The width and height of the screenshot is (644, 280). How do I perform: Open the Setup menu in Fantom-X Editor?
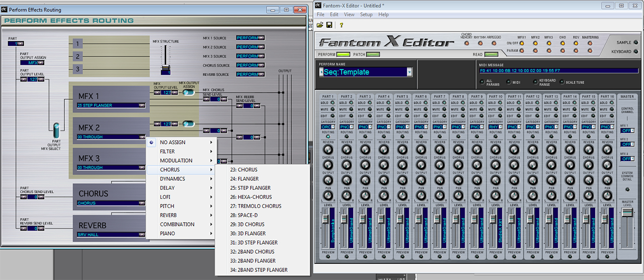pos(366,15)
